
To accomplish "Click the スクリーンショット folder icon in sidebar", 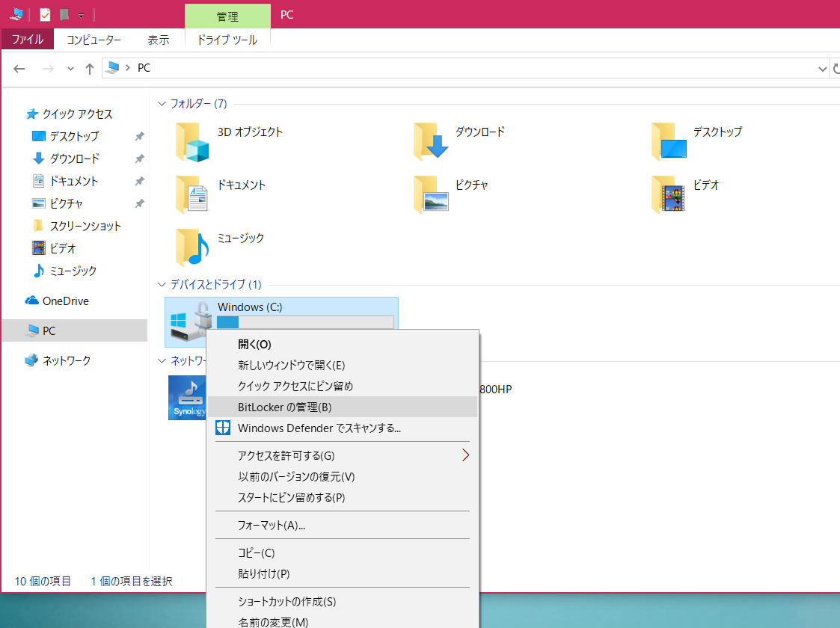I will click(x=39, y=225).
